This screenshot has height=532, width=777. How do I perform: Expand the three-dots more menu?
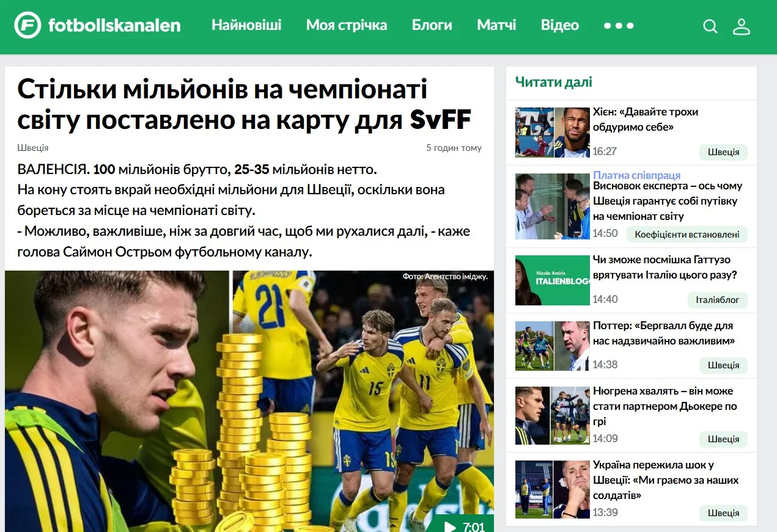click(619, 26)
